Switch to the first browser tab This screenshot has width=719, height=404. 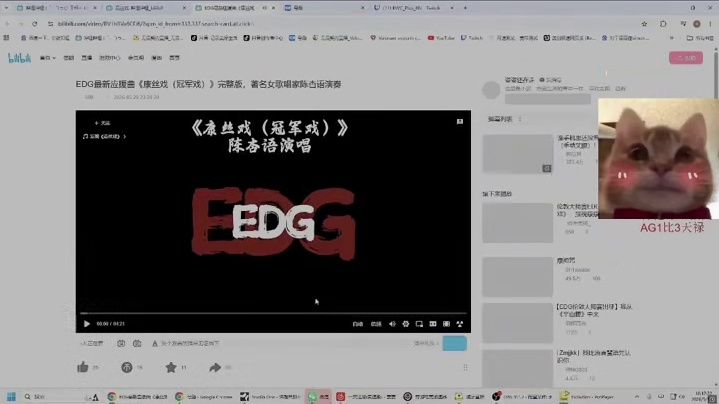pos(56,8)
